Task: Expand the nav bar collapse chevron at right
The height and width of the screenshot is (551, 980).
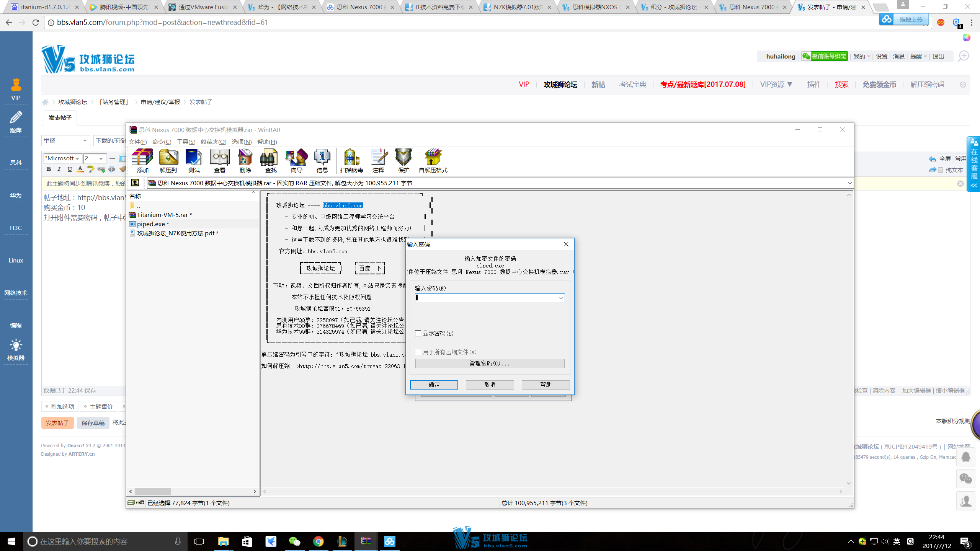Action: pos(962,85)
